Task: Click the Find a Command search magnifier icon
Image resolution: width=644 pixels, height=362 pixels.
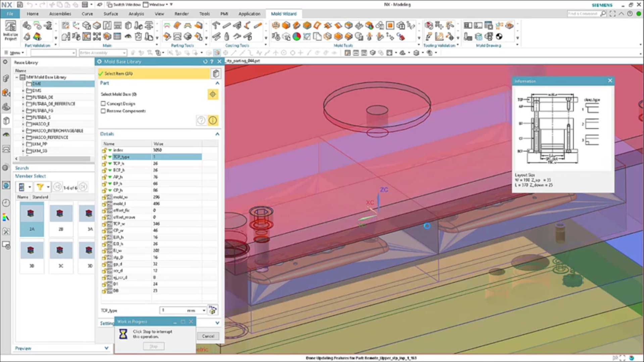Action: coord(603,14)
